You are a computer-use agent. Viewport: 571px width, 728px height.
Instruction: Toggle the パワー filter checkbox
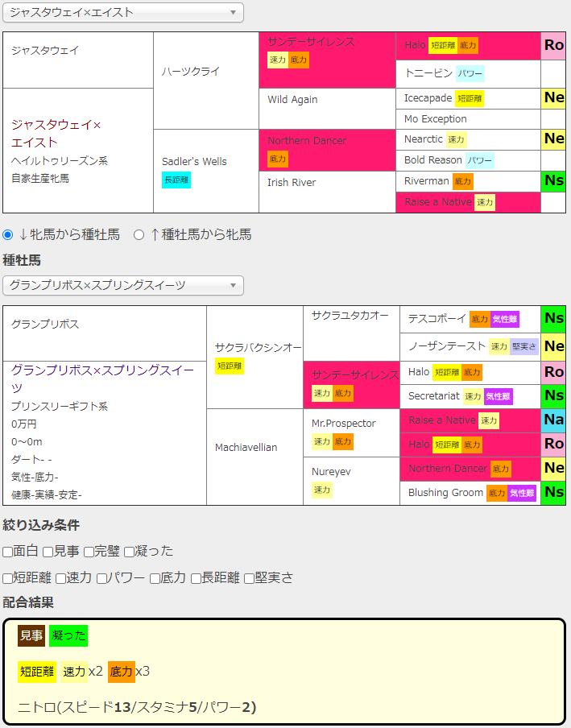(x=101, y=577)
